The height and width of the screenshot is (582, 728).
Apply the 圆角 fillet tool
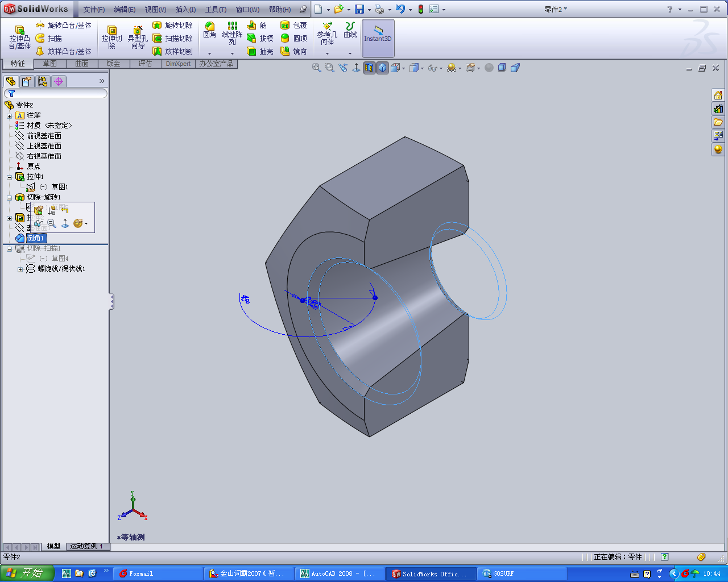pyautogui.click(x=210, y=30)
